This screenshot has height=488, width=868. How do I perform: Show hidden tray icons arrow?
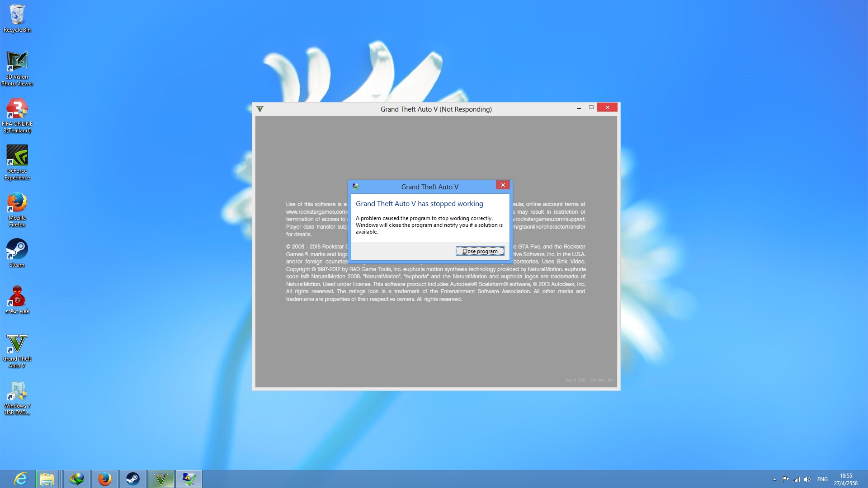[x=774, y=479]
